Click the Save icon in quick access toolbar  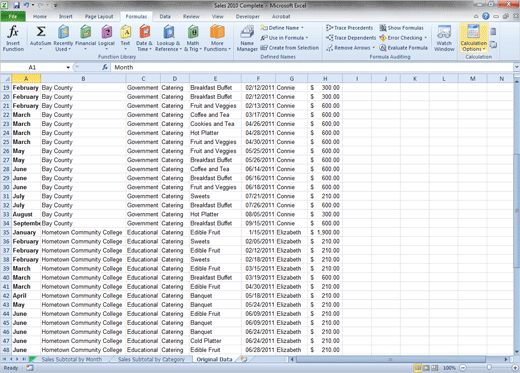click(x=16, y=5)
